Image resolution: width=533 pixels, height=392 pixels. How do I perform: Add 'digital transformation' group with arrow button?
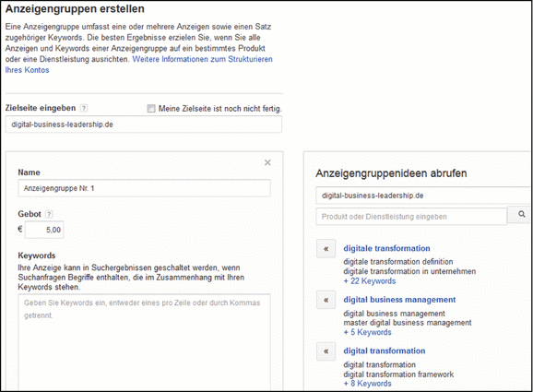[326, 351]
